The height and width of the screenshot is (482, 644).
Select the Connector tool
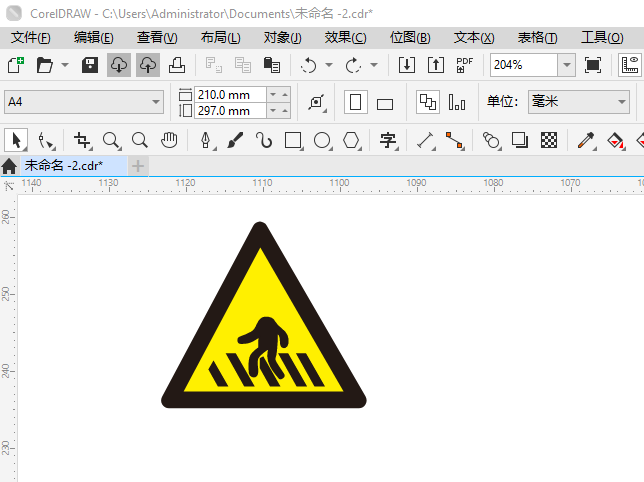coord(455,141)
